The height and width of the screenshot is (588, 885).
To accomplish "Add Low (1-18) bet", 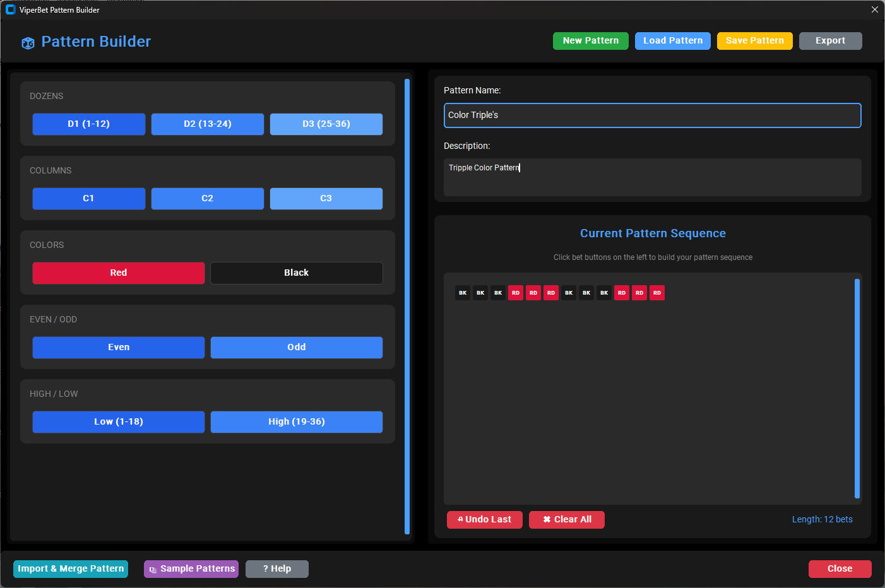I will tap(119, 421).
